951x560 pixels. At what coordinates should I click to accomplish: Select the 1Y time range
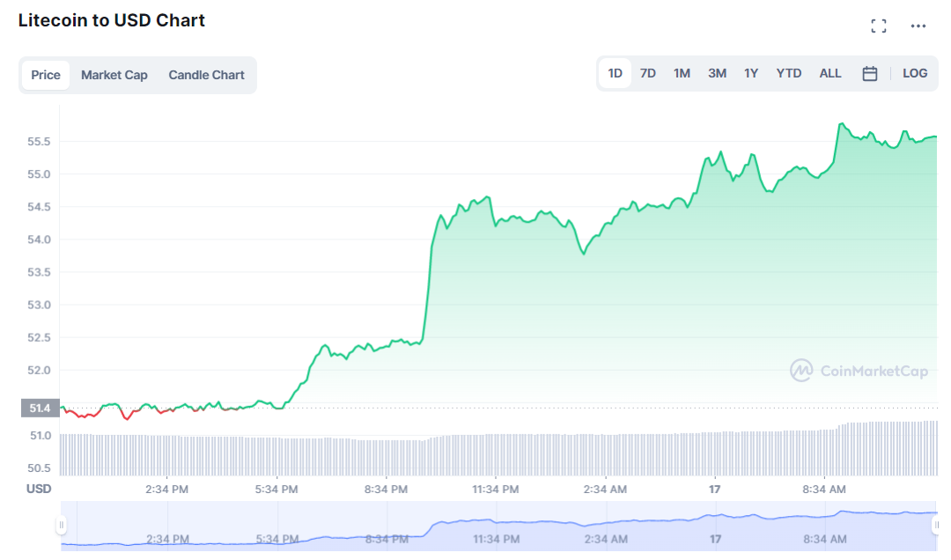[x=751, y=73]
